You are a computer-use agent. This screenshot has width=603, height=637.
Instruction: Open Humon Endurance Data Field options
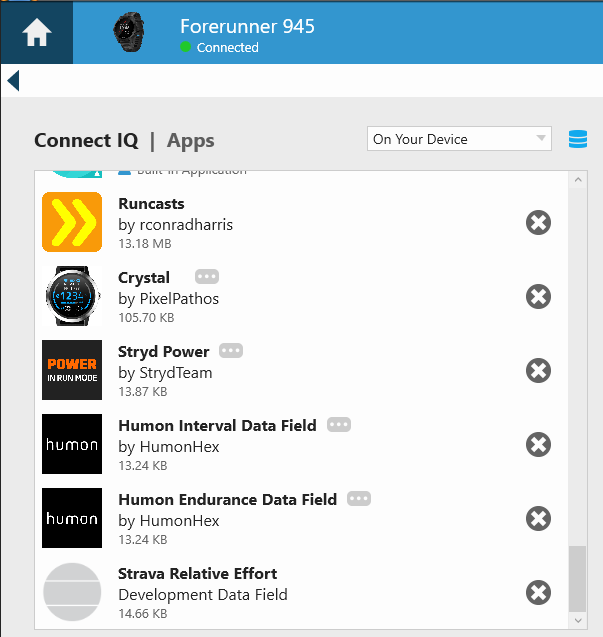(x=359, y=499)
